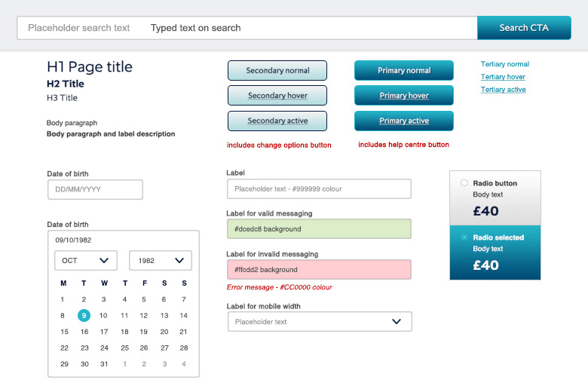Click the DD/MM/YYYY date of birth field
Viewport: 588px width, 392px height.
pos(95,189)
